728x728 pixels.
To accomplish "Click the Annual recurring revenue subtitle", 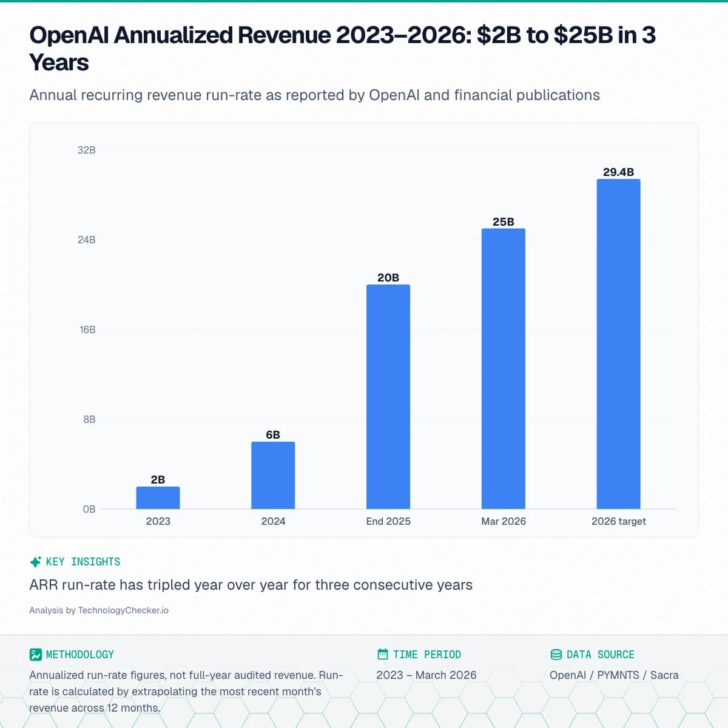I will [x=314, y=95].
